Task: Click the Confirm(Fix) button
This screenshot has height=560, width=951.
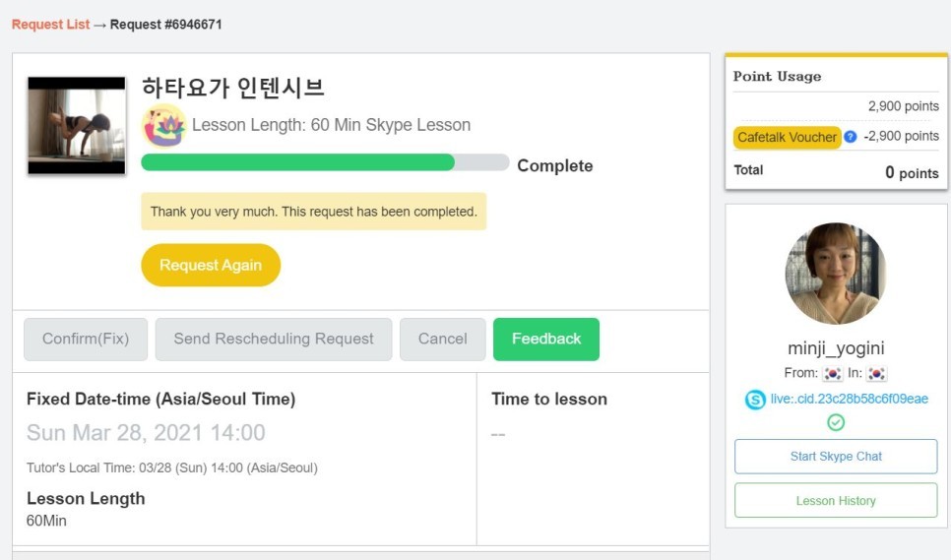Action: pyautogui.click(x=86, y=339)
